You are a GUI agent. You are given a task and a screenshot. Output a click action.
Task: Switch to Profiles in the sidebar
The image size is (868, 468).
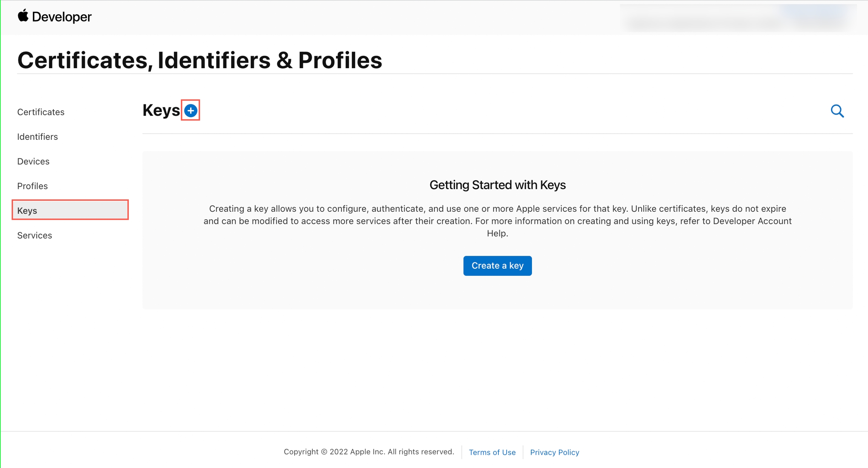32,186
